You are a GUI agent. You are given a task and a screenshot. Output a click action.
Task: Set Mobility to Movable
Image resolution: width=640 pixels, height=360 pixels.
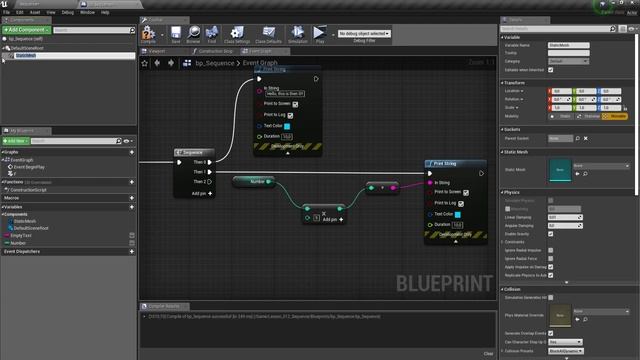tap(614, 116)
